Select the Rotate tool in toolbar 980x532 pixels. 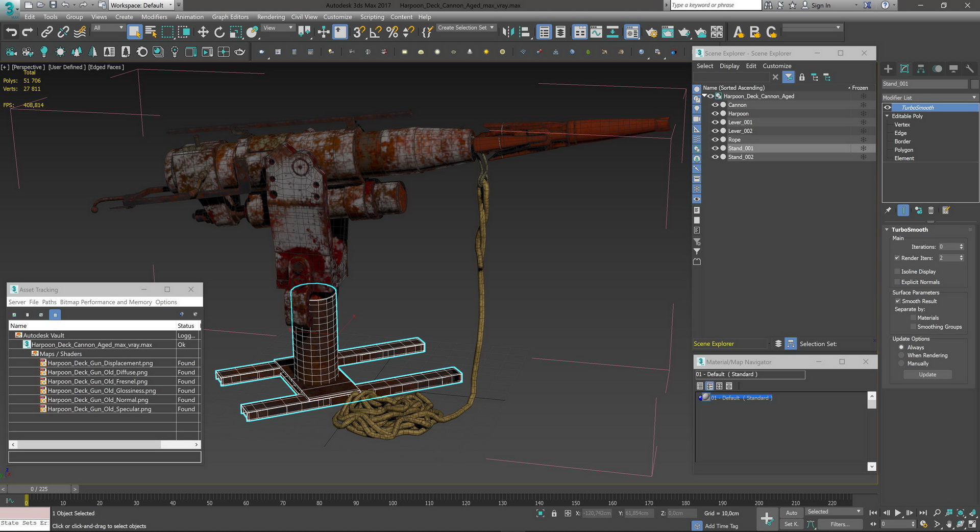[219, 32]
